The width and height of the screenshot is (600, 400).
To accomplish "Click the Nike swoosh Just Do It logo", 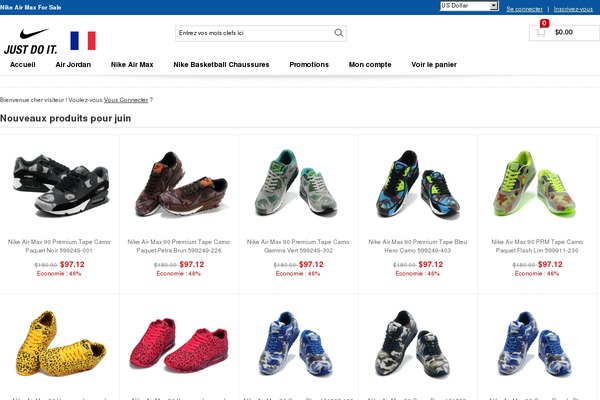I will [31, 41].
